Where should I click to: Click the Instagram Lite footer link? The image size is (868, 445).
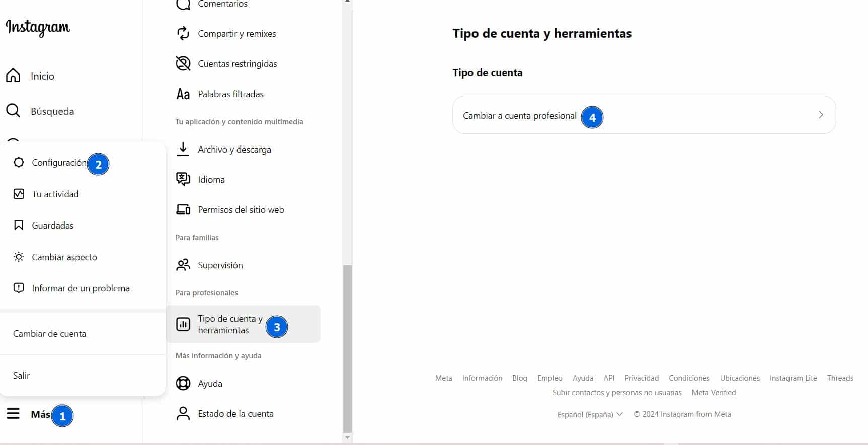(793, 378)
